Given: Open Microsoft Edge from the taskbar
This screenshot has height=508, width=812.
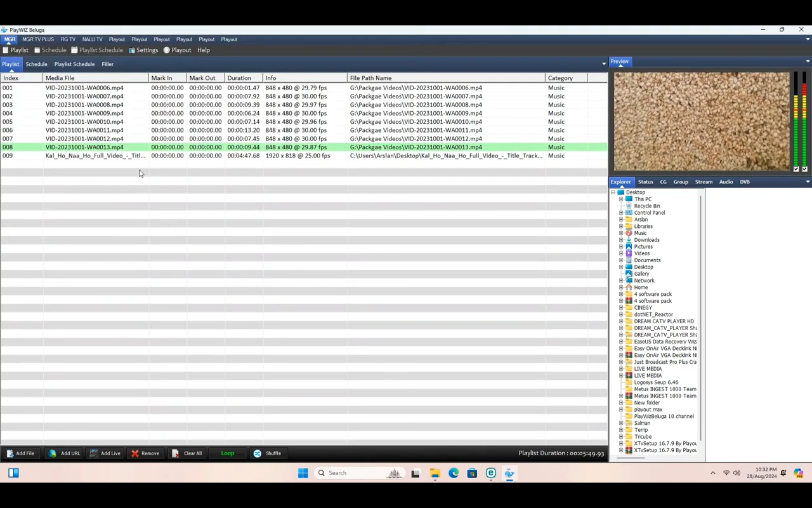Looking at the screenshot, I should pos(454,473).
